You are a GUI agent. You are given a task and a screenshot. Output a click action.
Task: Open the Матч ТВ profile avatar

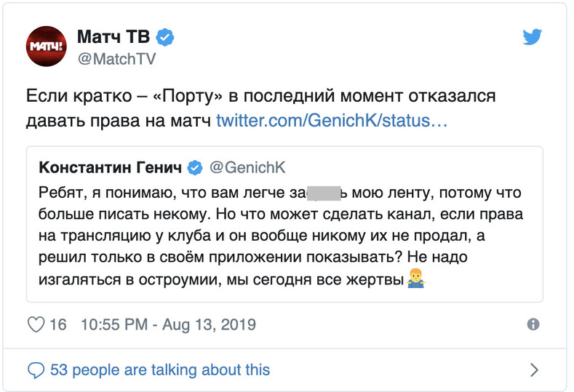pyautogui.click(x=47, y=47)
